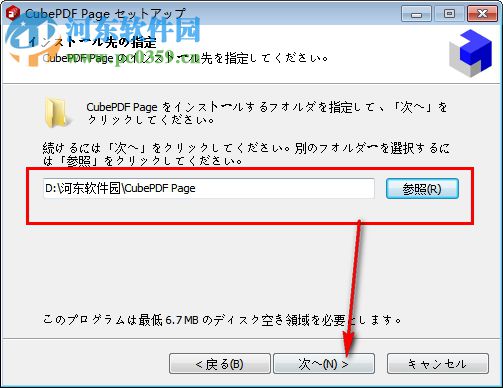Click the setup icon in the title bar
Viewport: 503px width, 388px height.
13,13
